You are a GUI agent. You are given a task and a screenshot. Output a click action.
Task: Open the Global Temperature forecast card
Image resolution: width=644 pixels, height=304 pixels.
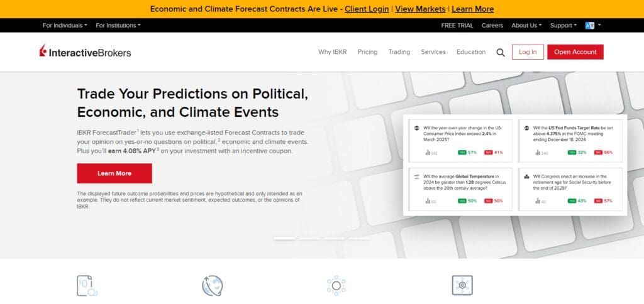click(x=460, y=189)
